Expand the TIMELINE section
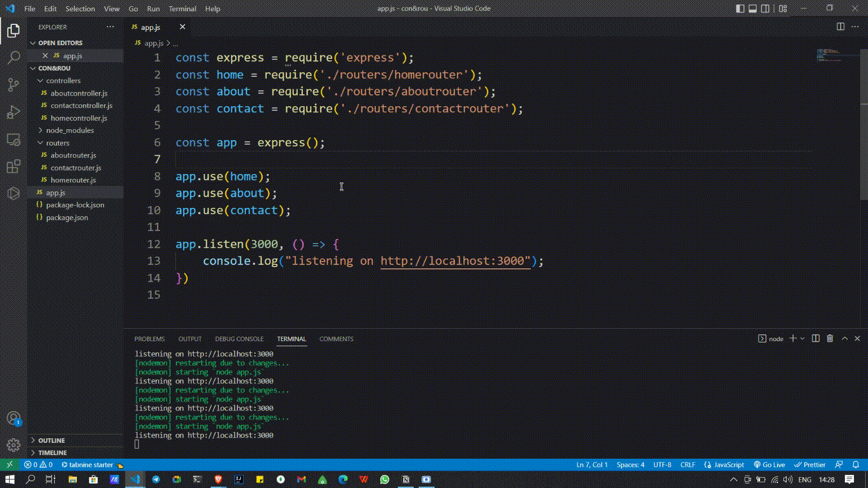868x488 pixels. (x=75, y=453)
